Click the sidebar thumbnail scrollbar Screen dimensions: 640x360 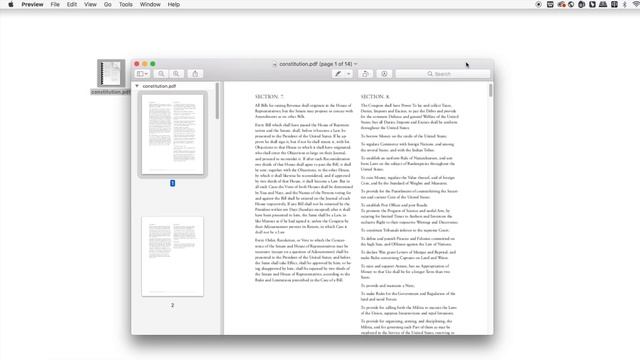[x=217, y=102]
